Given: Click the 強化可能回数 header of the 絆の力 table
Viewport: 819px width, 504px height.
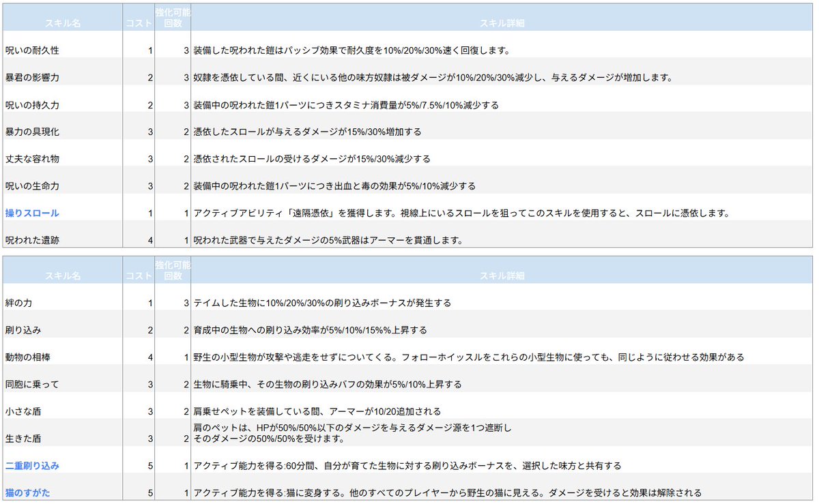Looking at the screenshot, I should (173, 270).
